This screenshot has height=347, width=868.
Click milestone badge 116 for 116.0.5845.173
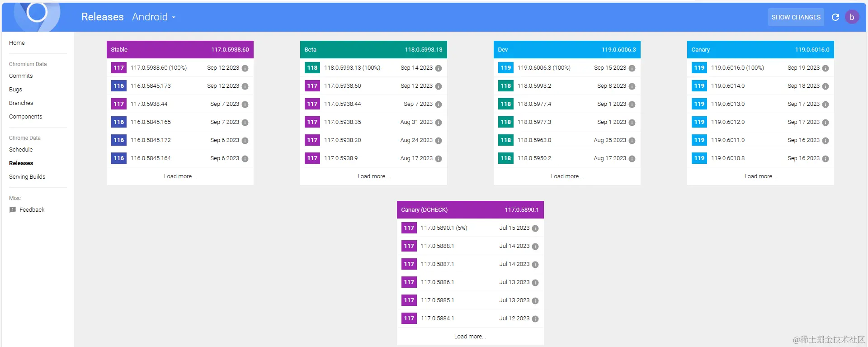[x=119, y=86]
